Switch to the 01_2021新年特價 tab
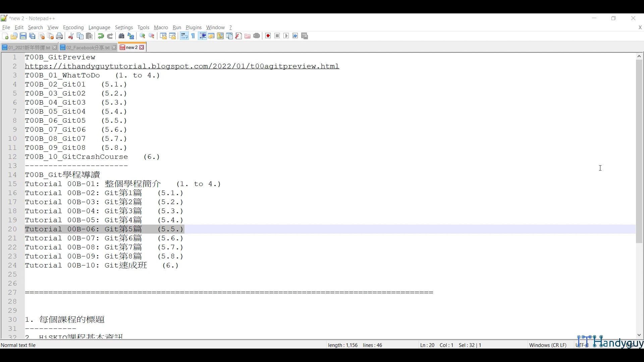Viewport: 644px width, 362px height. point(29,47)
